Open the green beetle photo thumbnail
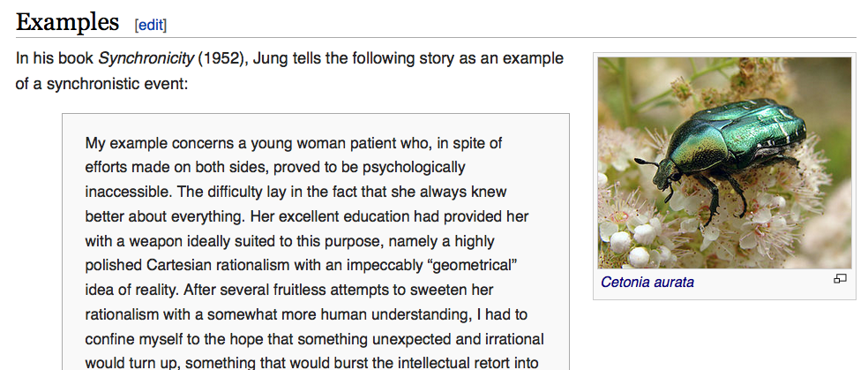 click(x=724, y=162)
